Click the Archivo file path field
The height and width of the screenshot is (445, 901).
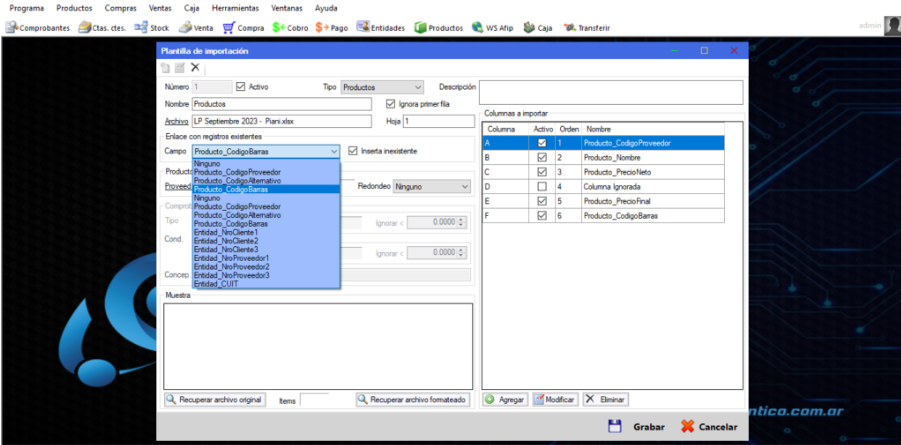pos(282,121)
